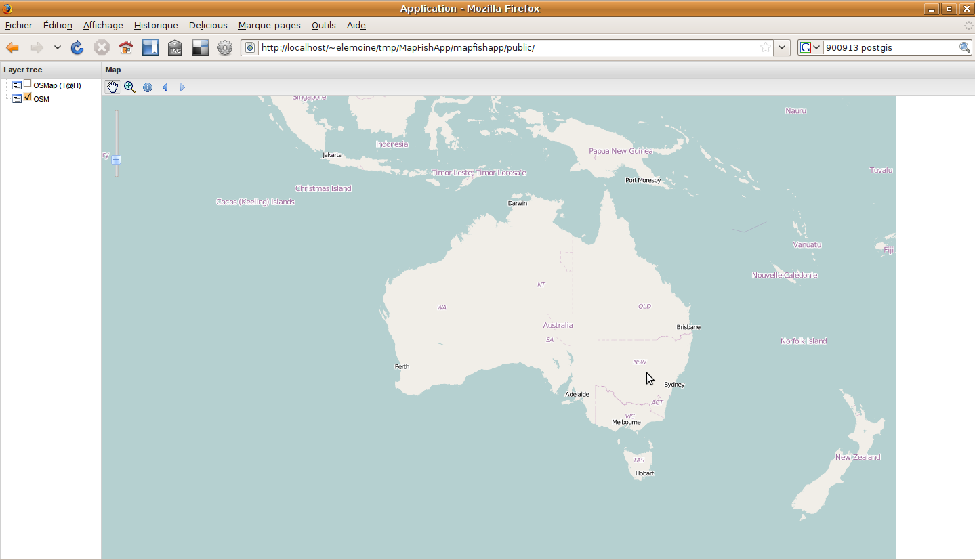Click the Delicious bookmarks icon
The image size is (975, 560).
coord(150,47)
